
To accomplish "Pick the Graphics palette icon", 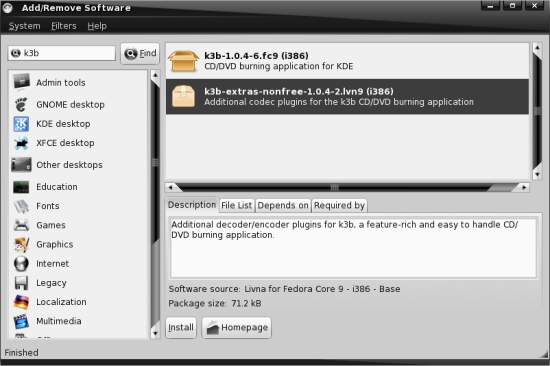I will (x=21, y=244).
